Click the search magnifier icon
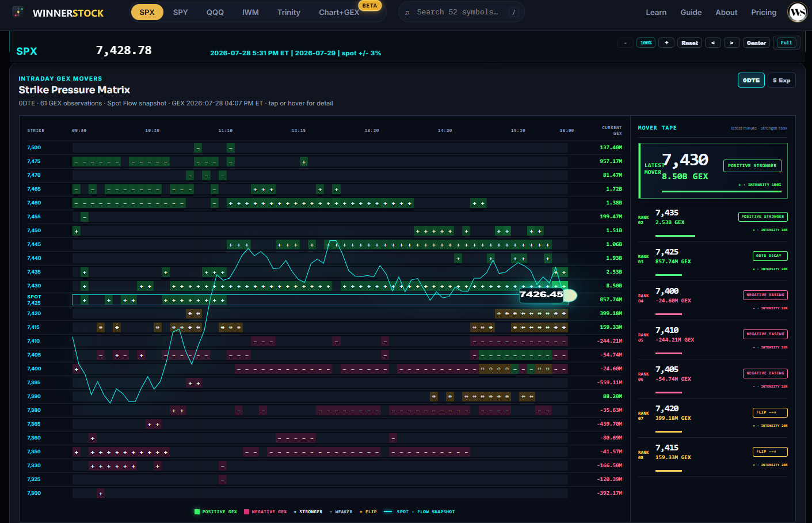812x523 pixels. coord(407,12)
